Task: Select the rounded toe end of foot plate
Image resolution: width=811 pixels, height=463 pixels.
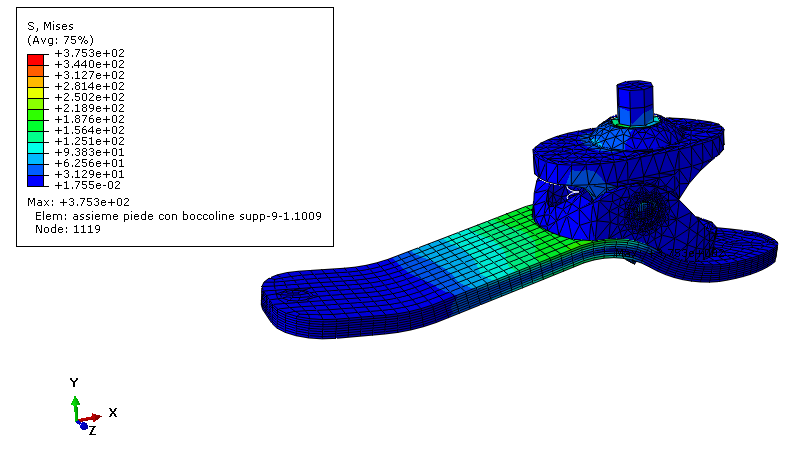Action: 290,300
